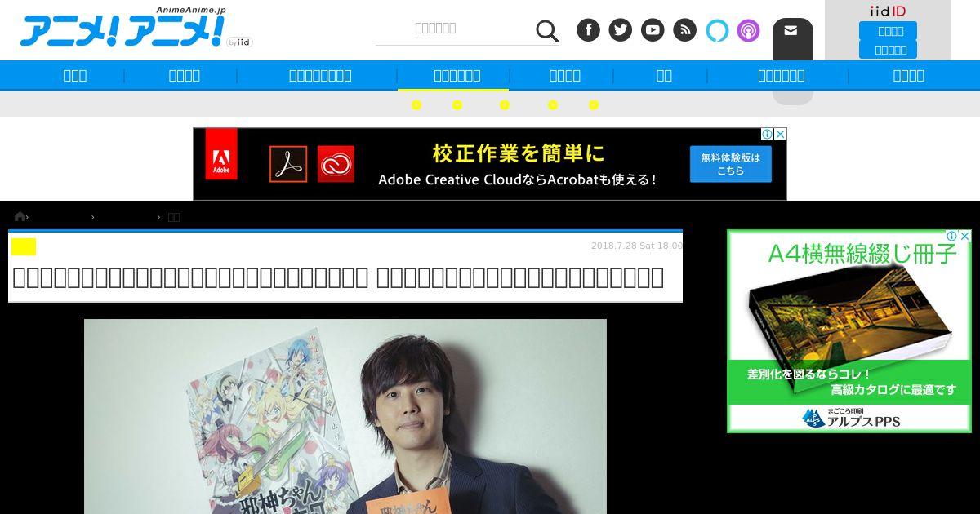Go to home via breadcrumb house icon
Image resolution: width=980 pixels, height=514 pixels.
click(x=20, y=216)
